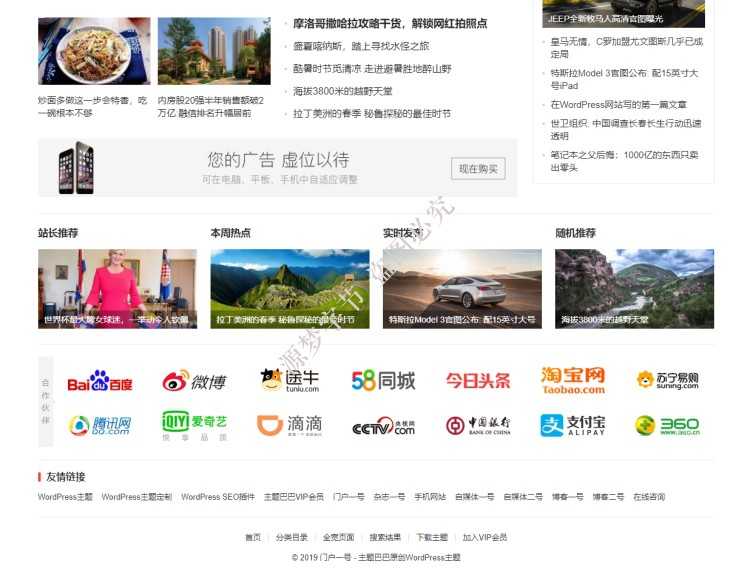The height and width of the screenshot is (577, 750).
Task: Click friendly link 杂志一号
Action: coord(389,497)
